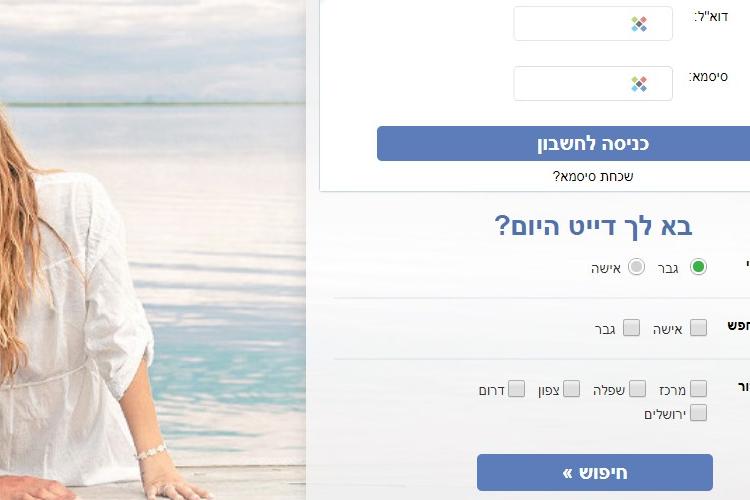Tick the דרום region checkbox
Screen dimensions: 750x500
click(x=517, y=389)
